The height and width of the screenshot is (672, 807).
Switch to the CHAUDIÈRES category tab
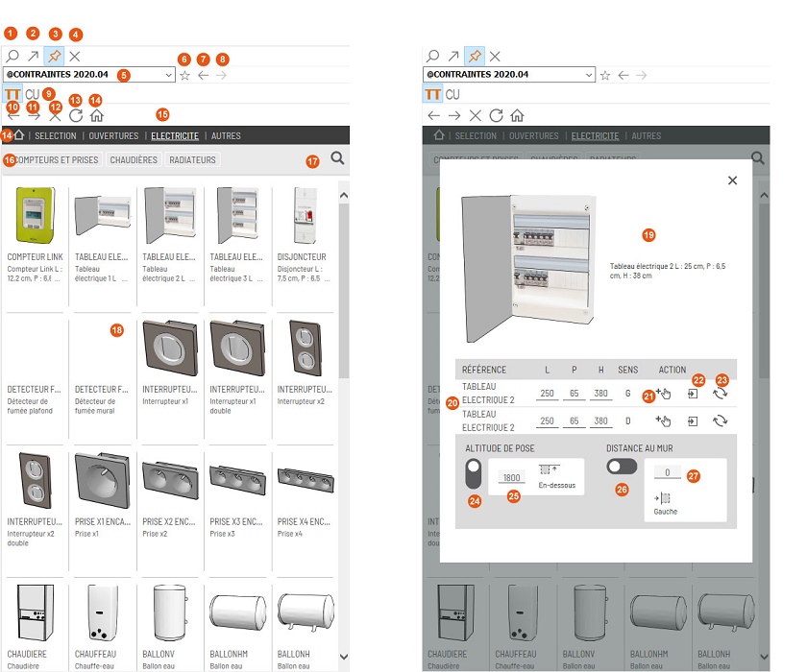coord(134,160)
